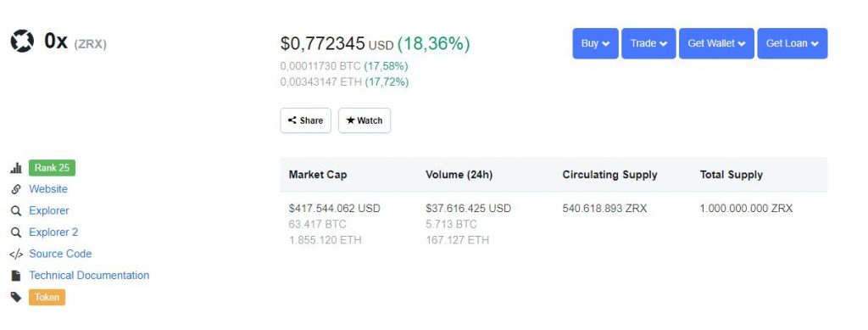Click the tag icon beside Token
The image size is (868, 330).
(x=16, y=297)
